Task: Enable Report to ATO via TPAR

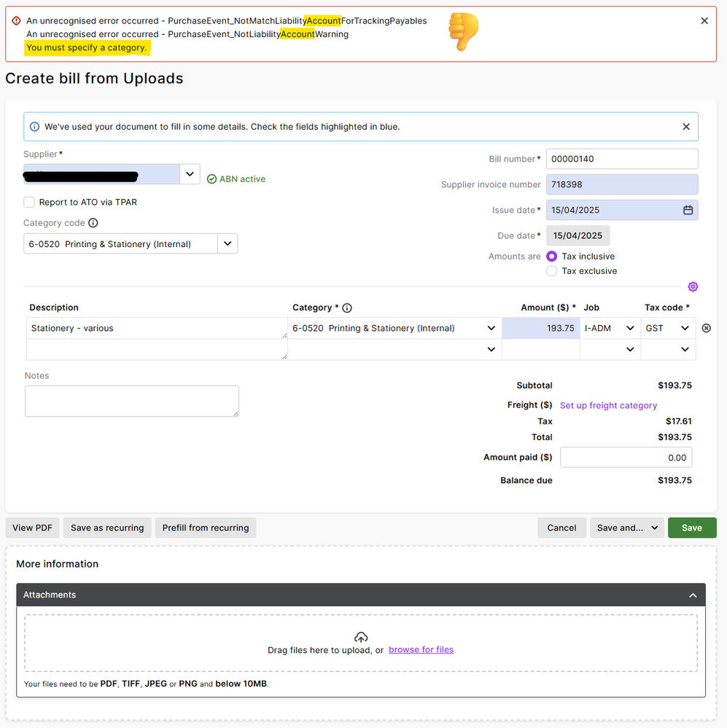Action: 29,202
